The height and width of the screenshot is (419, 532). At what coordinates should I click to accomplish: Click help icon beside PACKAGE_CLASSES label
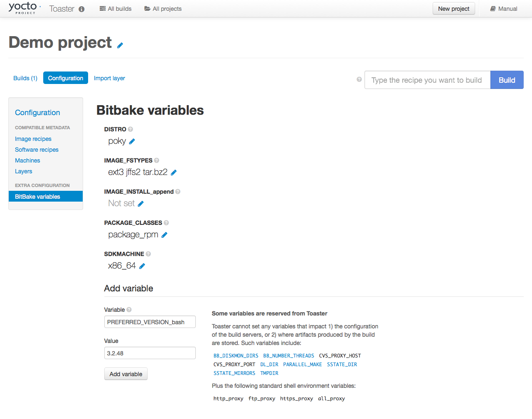(x=166, y=223)
